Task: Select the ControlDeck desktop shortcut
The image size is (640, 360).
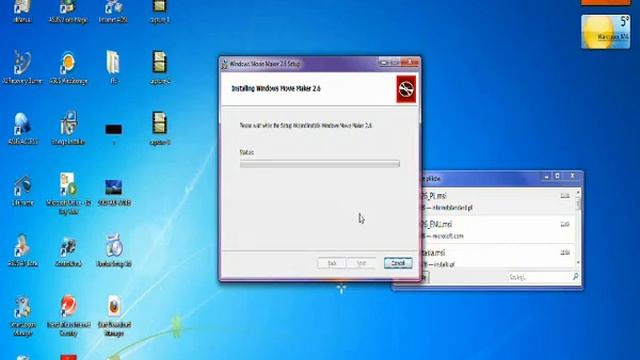Action: [x=68, y=251]
